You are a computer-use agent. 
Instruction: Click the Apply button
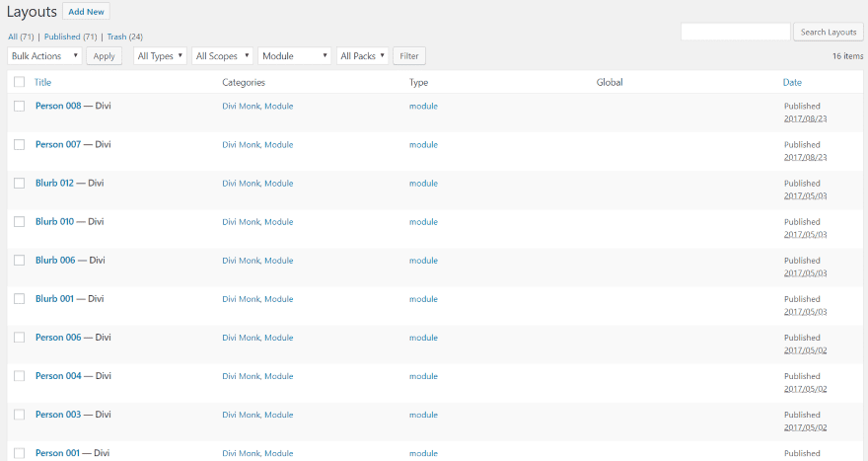(x=105, y=56)
